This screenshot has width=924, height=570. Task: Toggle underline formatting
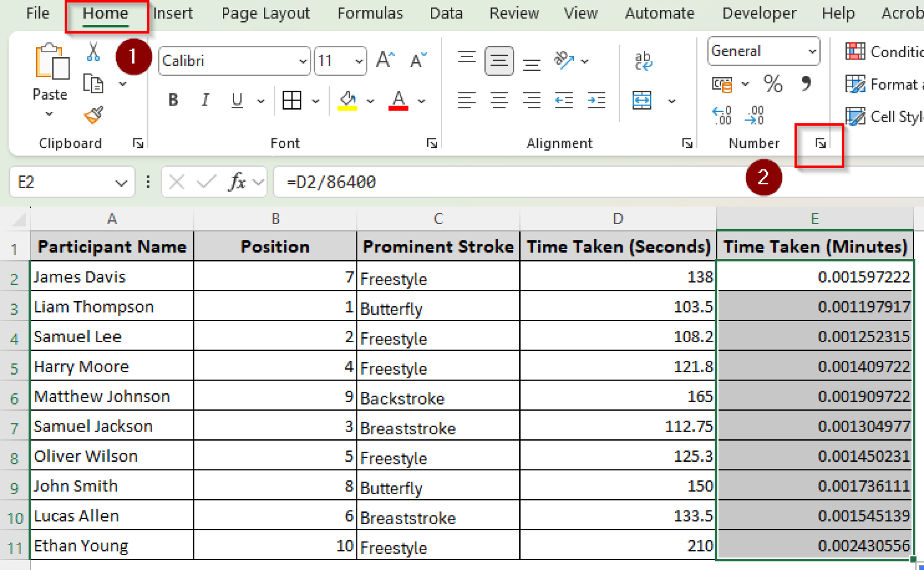pos(236,100)
